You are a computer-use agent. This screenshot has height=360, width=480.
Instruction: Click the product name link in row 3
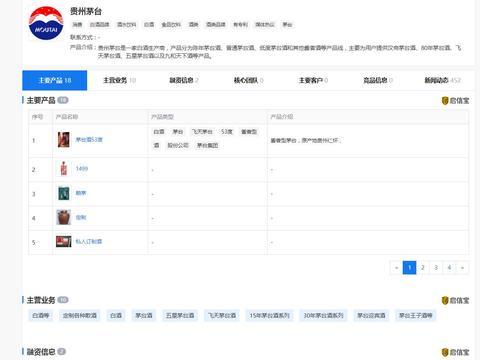[x=81, y=193]
